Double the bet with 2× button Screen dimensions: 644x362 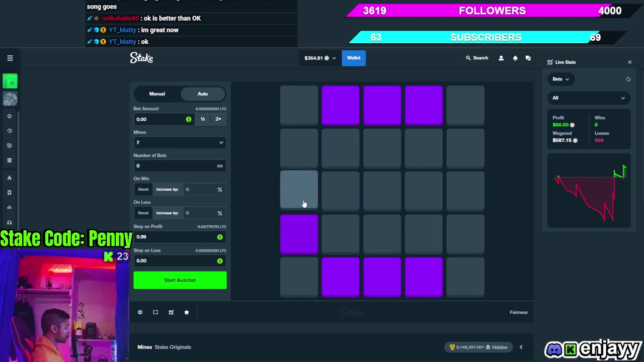[x=218, y=119]
